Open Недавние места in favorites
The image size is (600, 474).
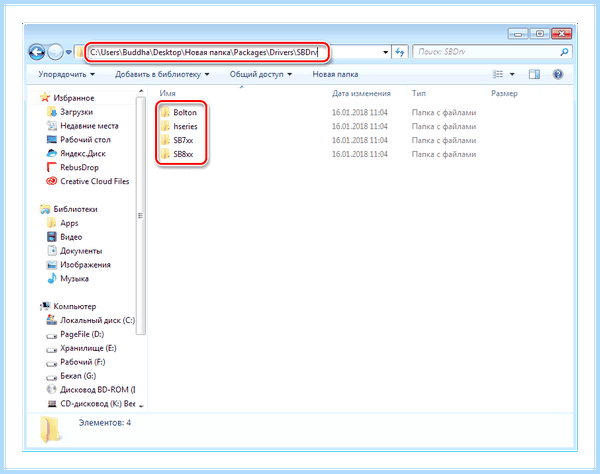click(x=89, y=126)
